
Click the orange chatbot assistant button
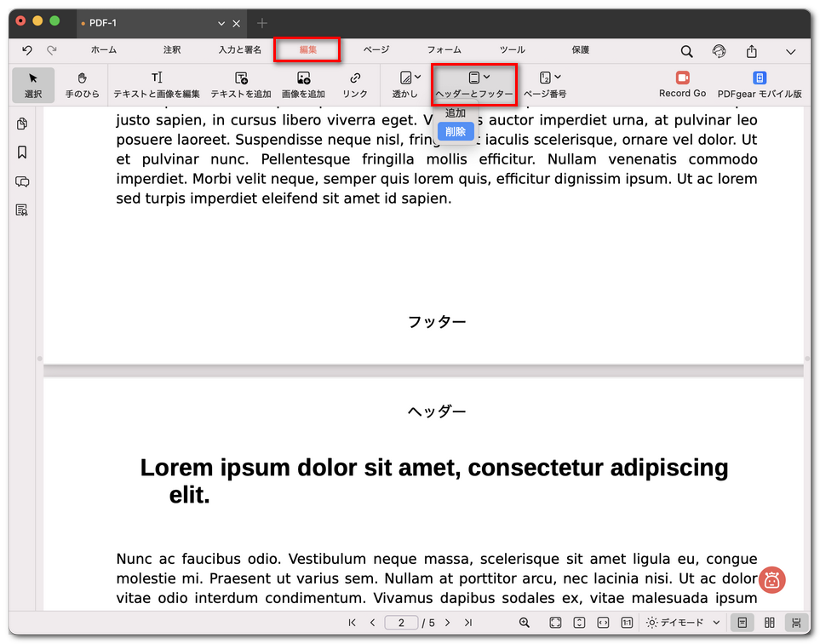[x=771, y=580]
